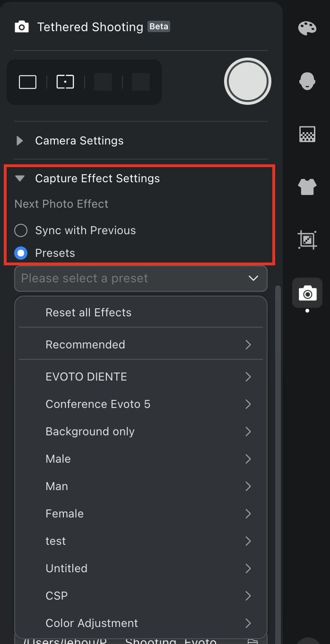Open the color palette panel icon
The height and width of the screenshot is (644, 330).
click(x=307, y=28)
